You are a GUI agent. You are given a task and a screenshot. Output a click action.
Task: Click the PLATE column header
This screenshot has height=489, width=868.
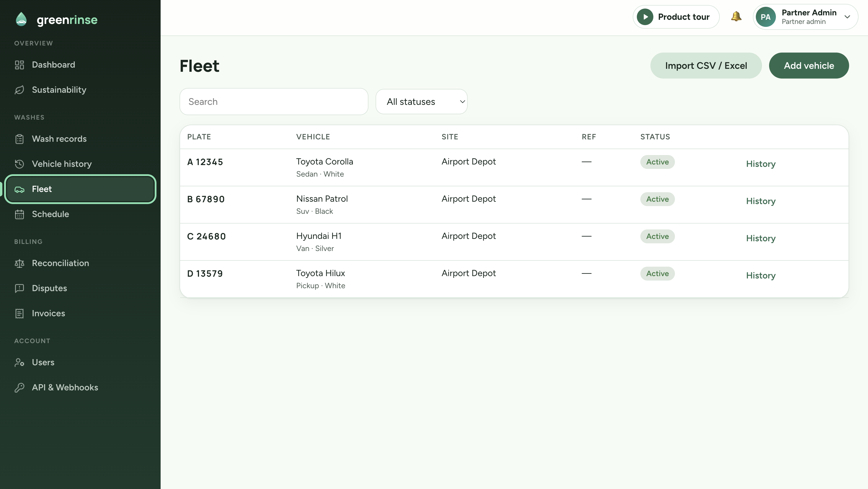[x=199, y=137]
